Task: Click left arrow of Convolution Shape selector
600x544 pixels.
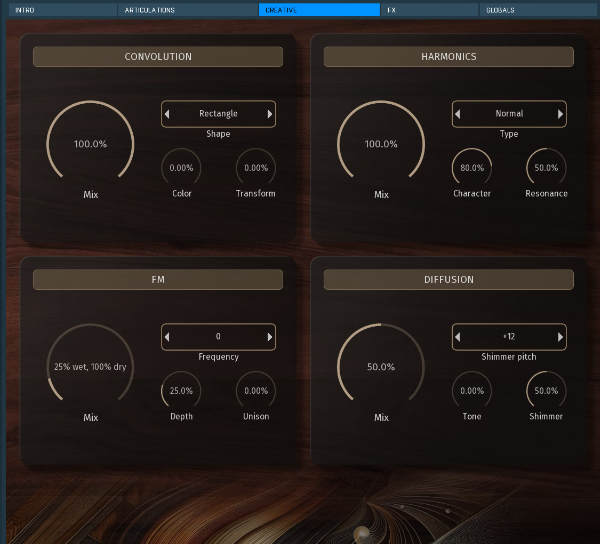Action: (168, 114)
